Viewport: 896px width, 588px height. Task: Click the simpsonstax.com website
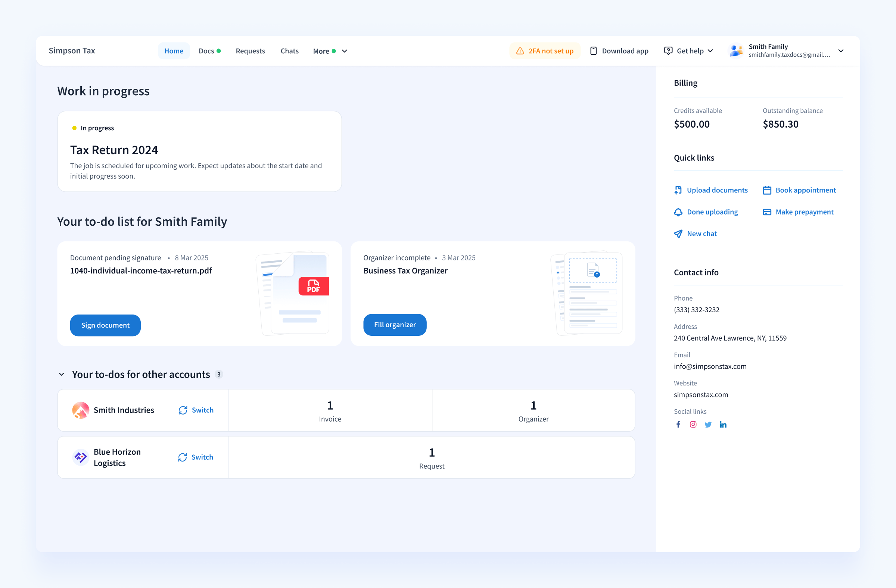pos(701,395)
